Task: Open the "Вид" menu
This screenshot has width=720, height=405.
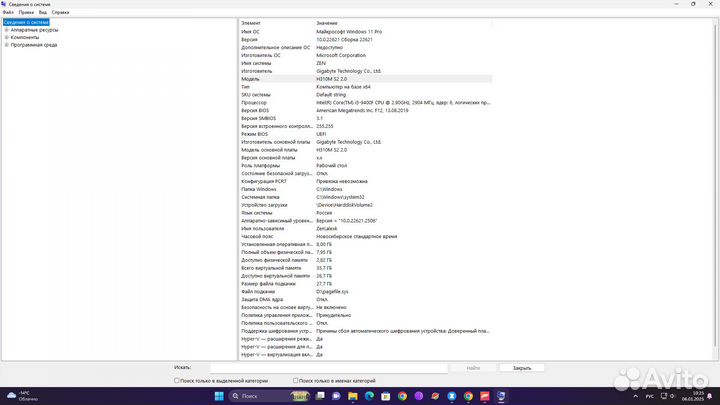Action: [x=43, y=13]
